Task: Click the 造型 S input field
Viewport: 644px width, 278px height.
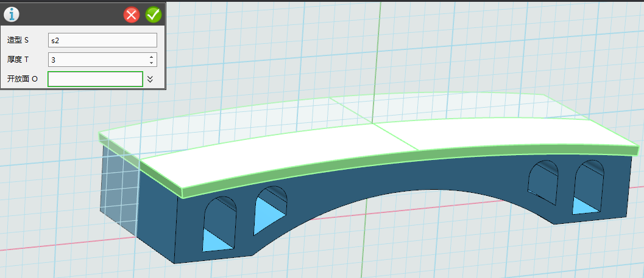Action: point(102,40)
